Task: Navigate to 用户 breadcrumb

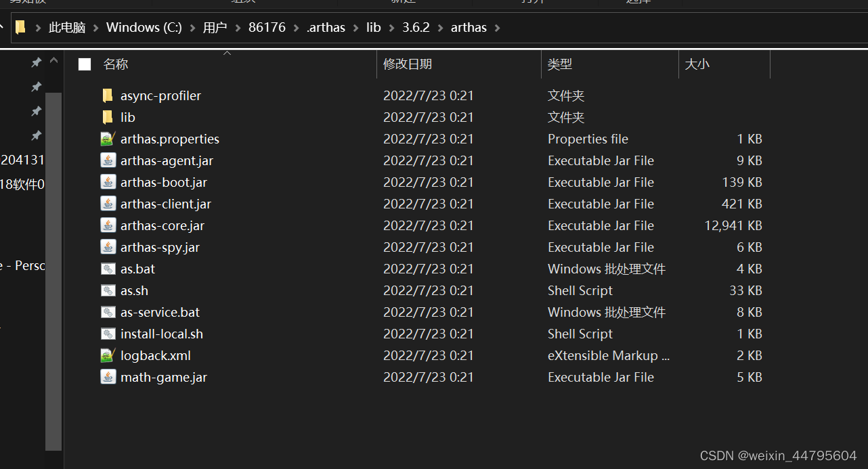Action: coord(215,28)
